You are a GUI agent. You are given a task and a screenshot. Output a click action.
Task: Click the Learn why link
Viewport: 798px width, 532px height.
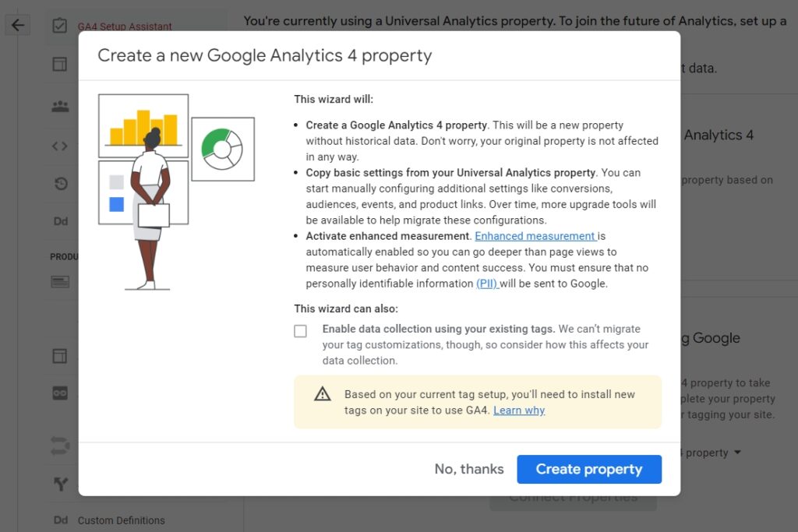coord(519,410)
